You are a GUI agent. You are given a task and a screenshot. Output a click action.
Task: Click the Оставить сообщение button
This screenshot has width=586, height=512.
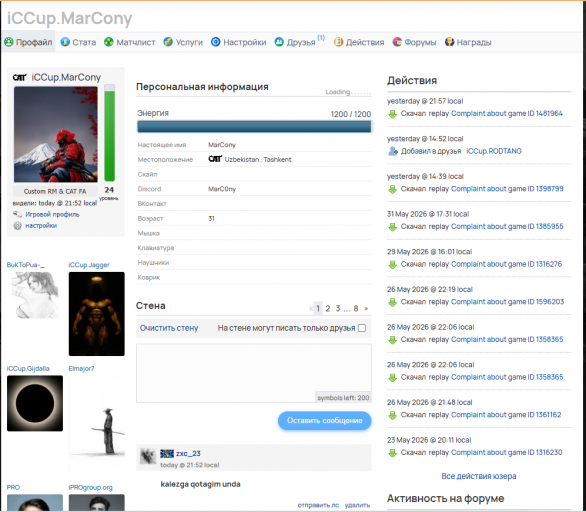[x=324, y=420]
